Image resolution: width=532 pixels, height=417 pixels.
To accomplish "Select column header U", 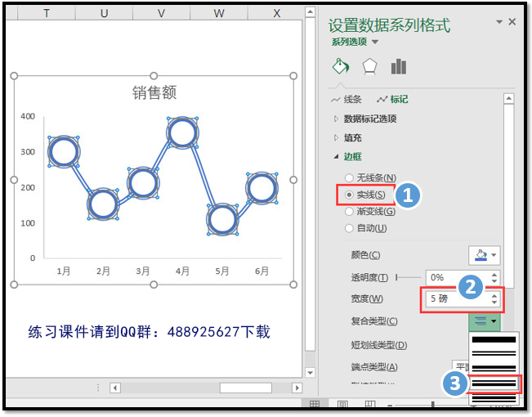I will (x=104, y=13).
